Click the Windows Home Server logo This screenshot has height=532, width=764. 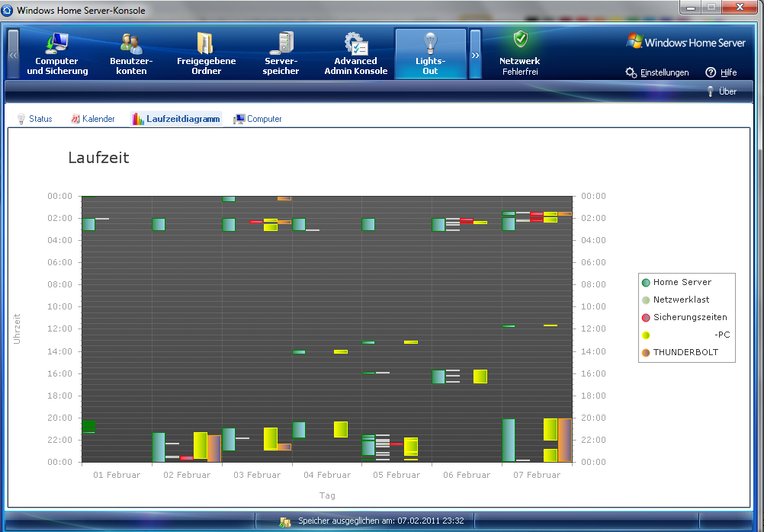(x=686, y=43)
